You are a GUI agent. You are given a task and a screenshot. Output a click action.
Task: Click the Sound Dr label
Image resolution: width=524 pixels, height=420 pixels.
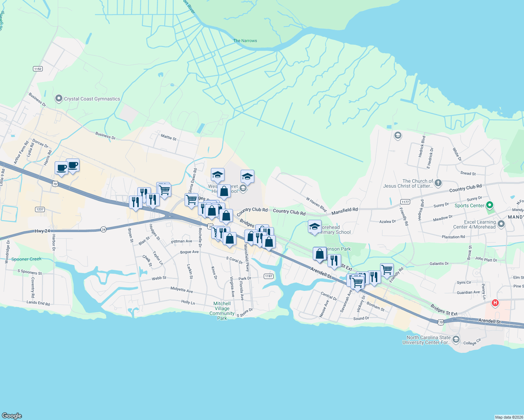point(361,318)
